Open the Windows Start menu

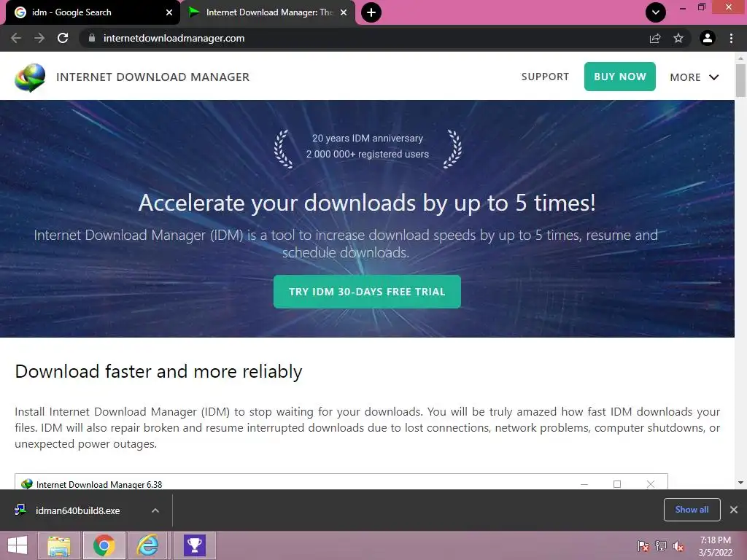click(18, 545)
